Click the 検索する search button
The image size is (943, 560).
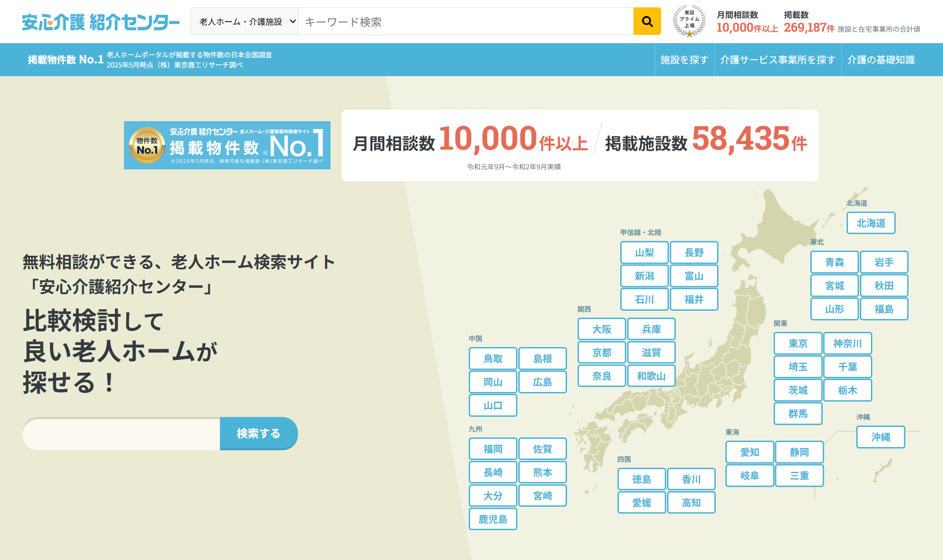click(x=258, y=433)
